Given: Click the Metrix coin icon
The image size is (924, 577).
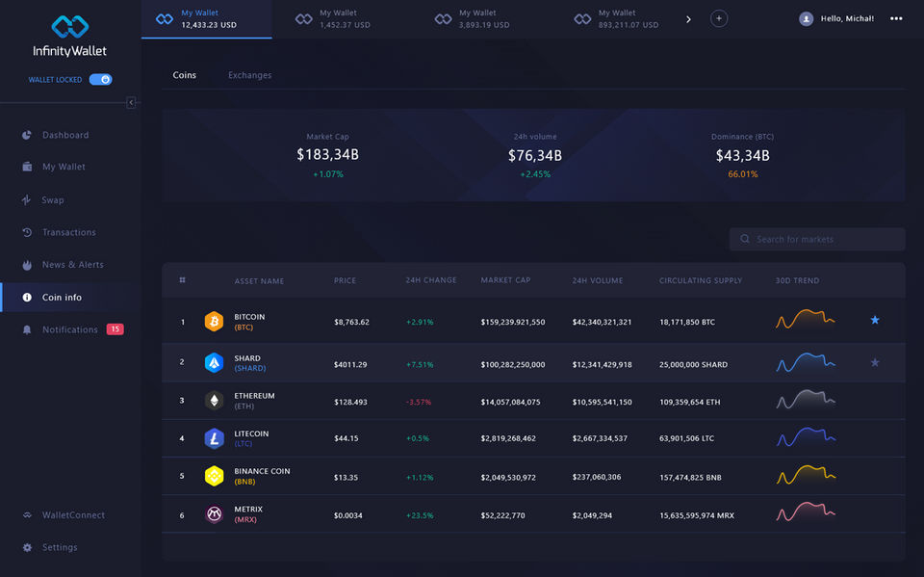Looking at the screenshot, I should point(214,513).
